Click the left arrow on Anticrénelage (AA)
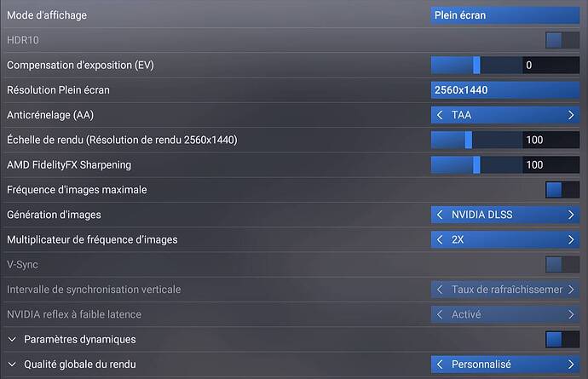Viewport: 588px width, 379px height. (440, 115)
